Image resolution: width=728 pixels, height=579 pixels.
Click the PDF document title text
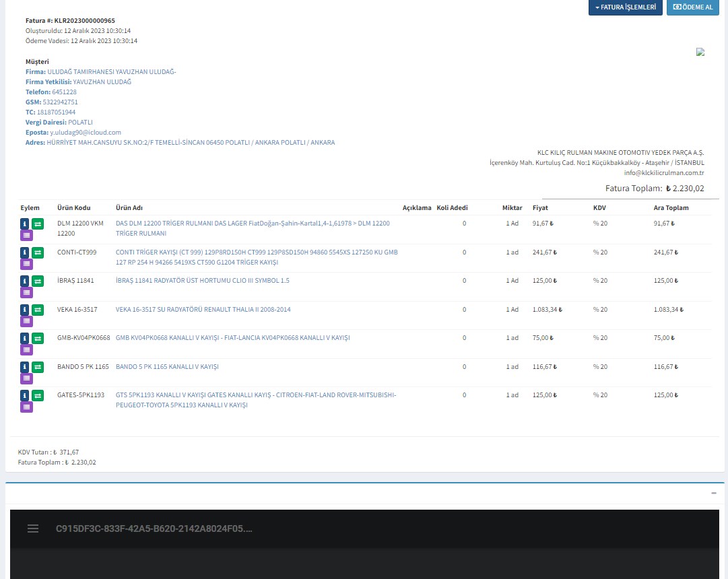154,529
